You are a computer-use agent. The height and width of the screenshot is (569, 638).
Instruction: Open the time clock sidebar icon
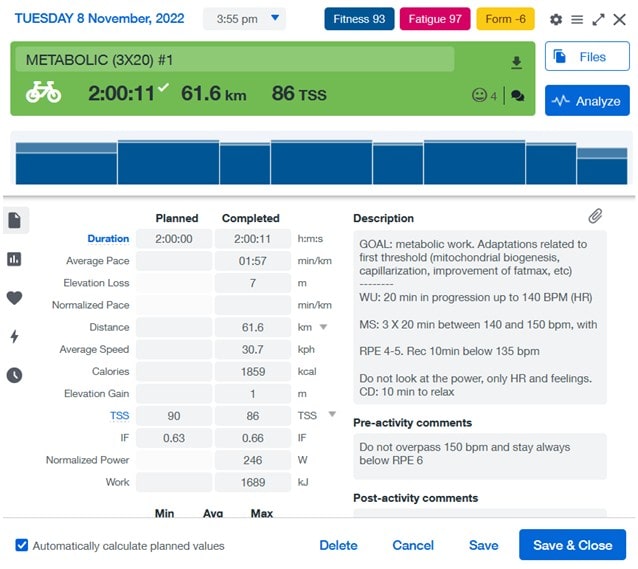pyautogui.click(x=15, y=375)
